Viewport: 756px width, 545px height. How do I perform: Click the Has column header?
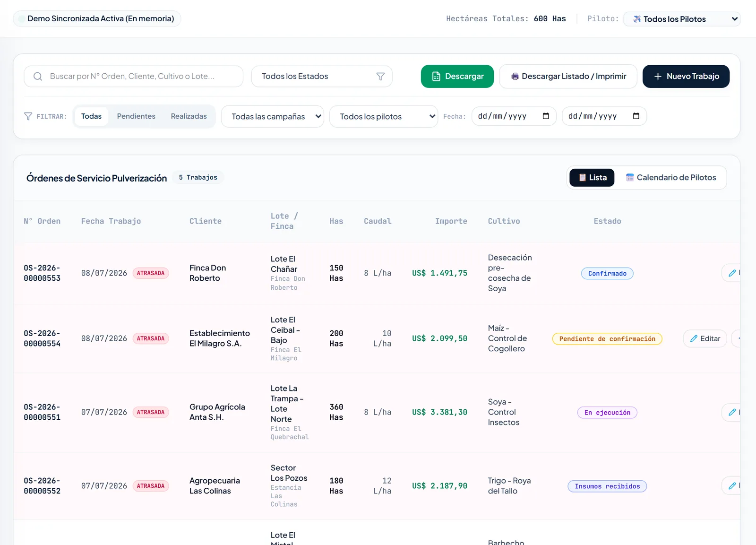(x=336, y=221)
